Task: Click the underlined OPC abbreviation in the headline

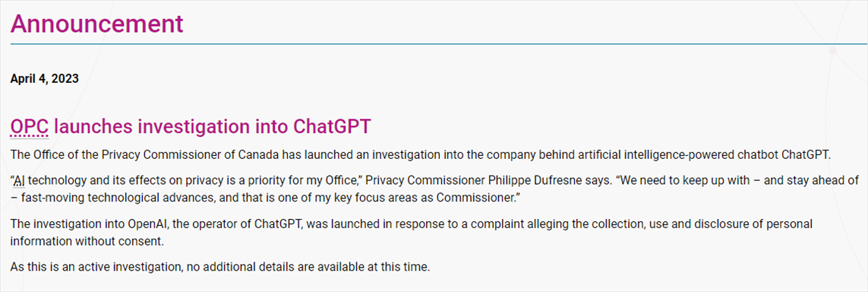Action: tap(30, 127)
